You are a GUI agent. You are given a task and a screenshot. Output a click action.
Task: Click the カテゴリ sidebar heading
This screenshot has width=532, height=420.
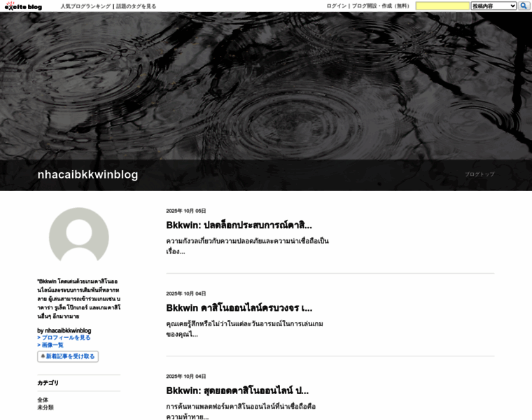pyautogui.click(x=48, y=383)
